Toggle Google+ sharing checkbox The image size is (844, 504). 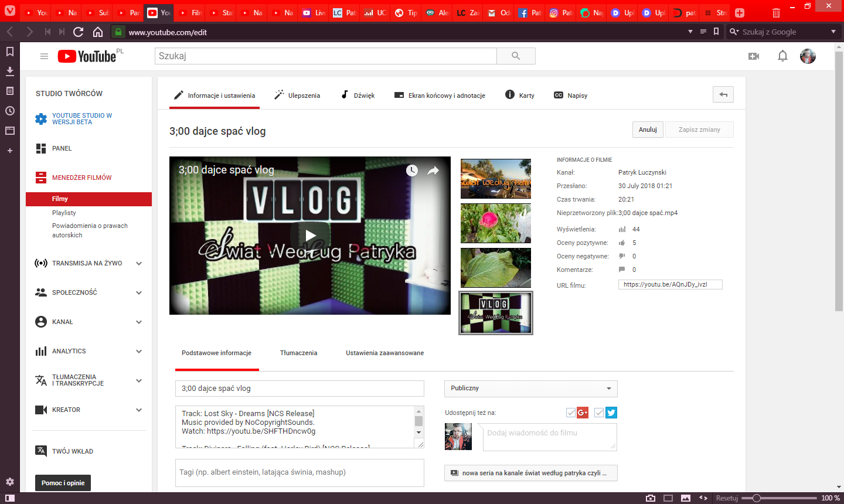(x=571, y=413)
